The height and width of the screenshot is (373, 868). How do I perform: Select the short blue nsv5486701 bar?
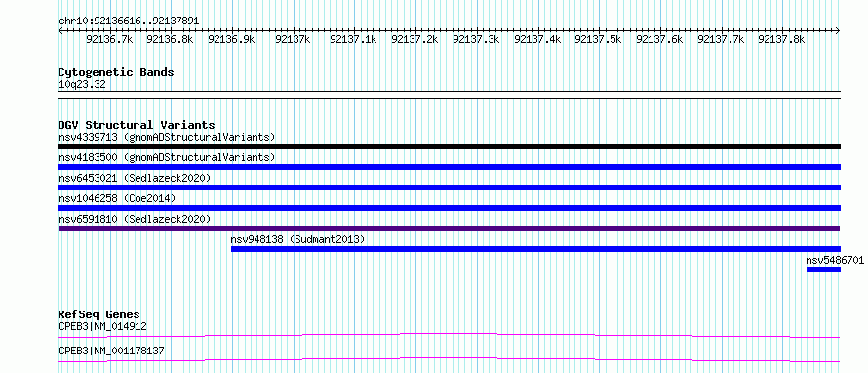(824, 269)
